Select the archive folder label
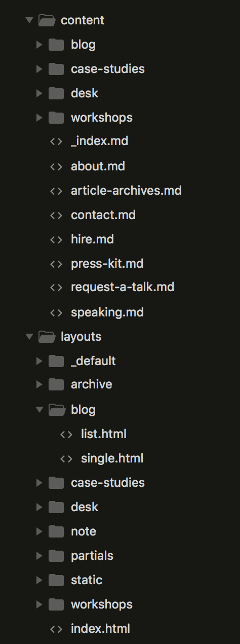The width and height of the screenshot is (240, 644). tap(92, 384)
